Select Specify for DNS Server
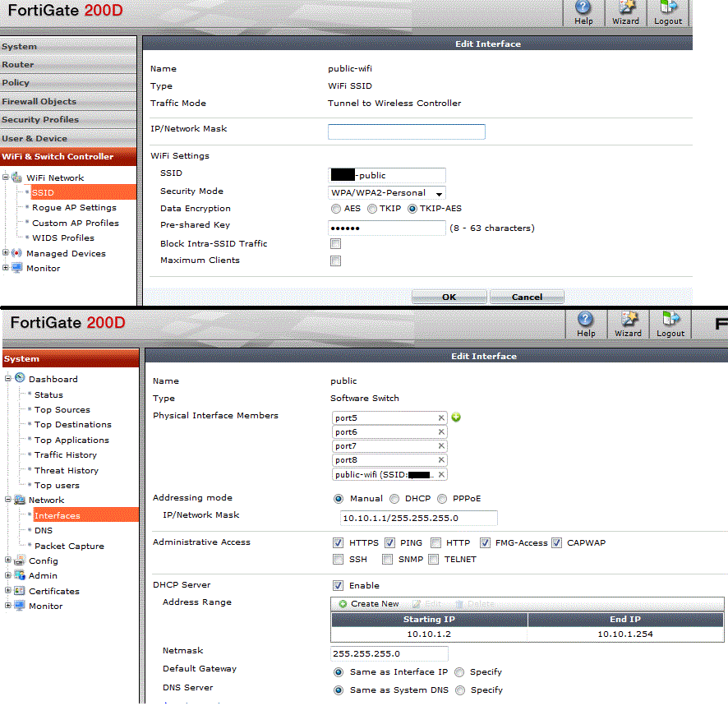This screenshot has width=728, height=715. click(460, 690)
